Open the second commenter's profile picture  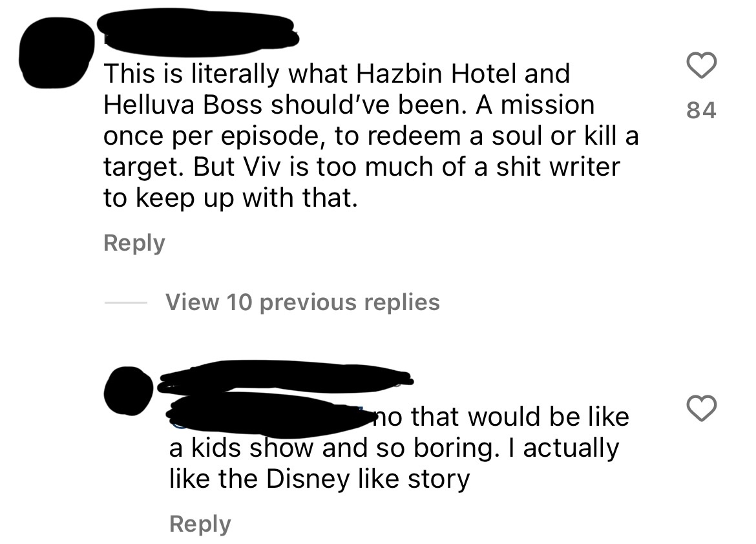(128, 391)
